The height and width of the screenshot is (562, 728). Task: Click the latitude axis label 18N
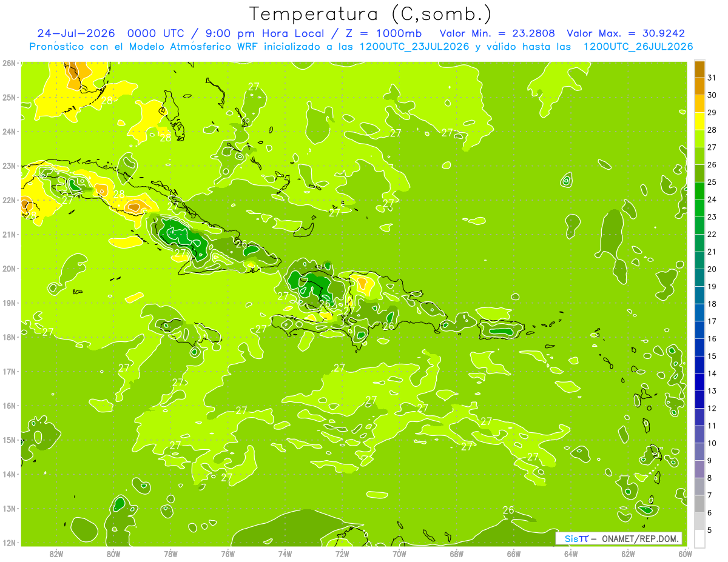(8, 337)
